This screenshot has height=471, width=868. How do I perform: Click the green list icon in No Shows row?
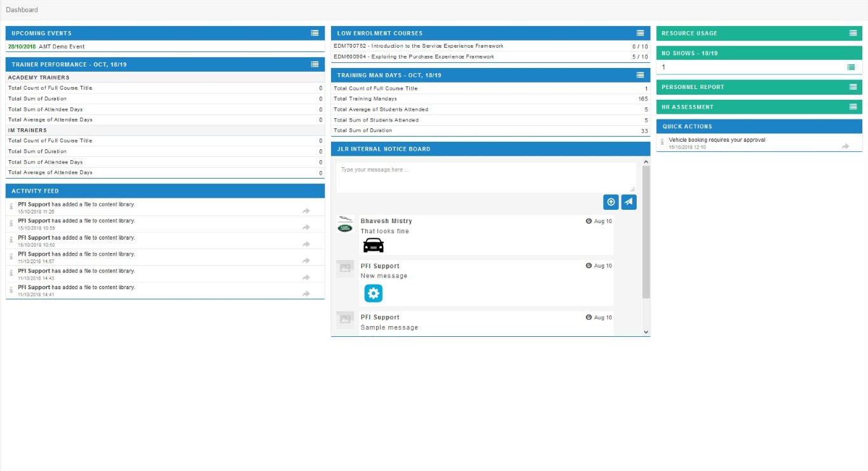851,67
